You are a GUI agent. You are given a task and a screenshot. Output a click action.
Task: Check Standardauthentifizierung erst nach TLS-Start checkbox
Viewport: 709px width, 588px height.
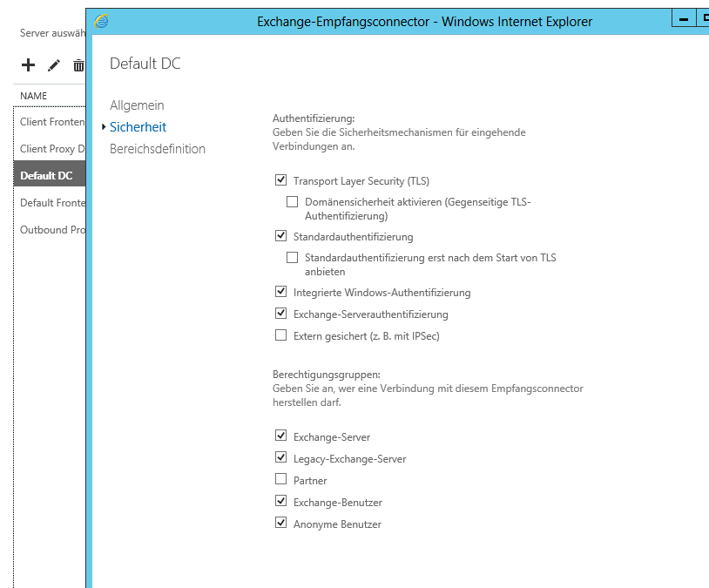point(292,257)
